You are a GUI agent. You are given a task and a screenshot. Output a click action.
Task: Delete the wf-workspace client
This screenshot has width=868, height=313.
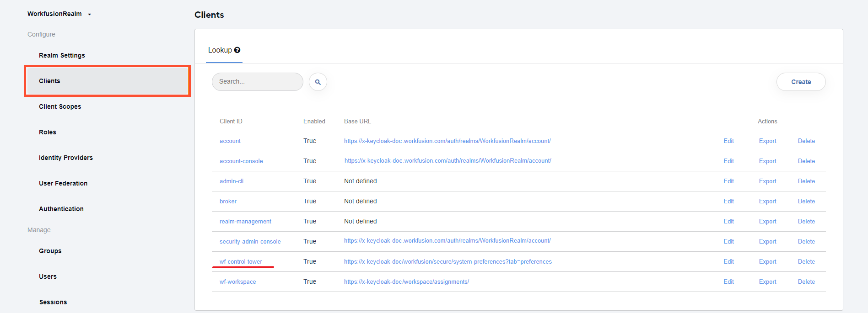806,282
